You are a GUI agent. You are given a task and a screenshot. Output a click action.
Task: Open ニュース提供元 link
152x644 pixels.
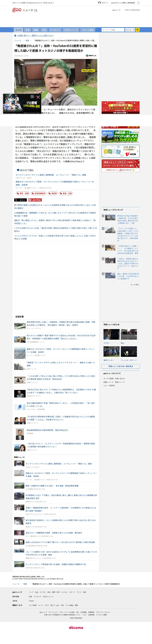coord(109,386)
